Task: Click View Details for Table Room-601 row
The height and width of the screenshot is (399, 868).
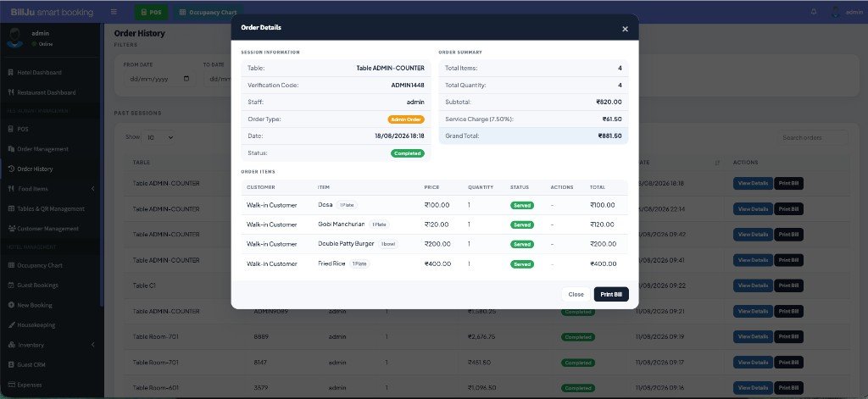Action: (753, 387)
